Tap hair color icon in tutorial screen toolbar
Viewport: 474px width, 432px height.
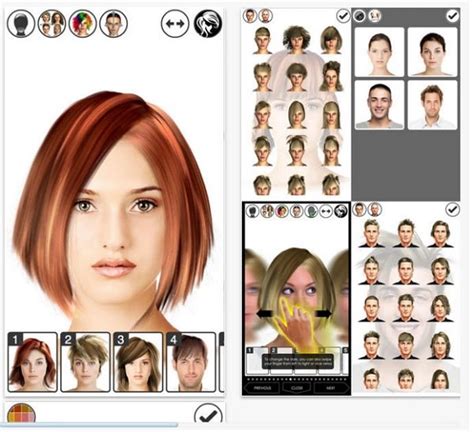pos(282,211)
